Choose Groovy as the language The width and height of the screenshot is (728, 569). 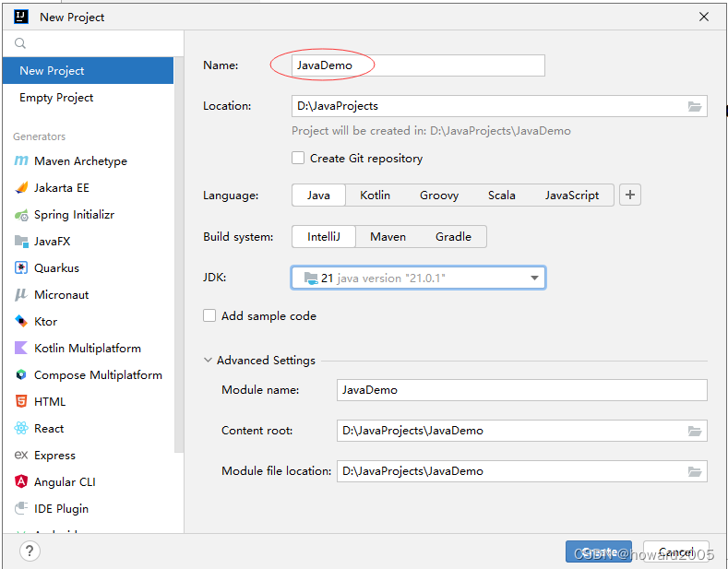439,195
